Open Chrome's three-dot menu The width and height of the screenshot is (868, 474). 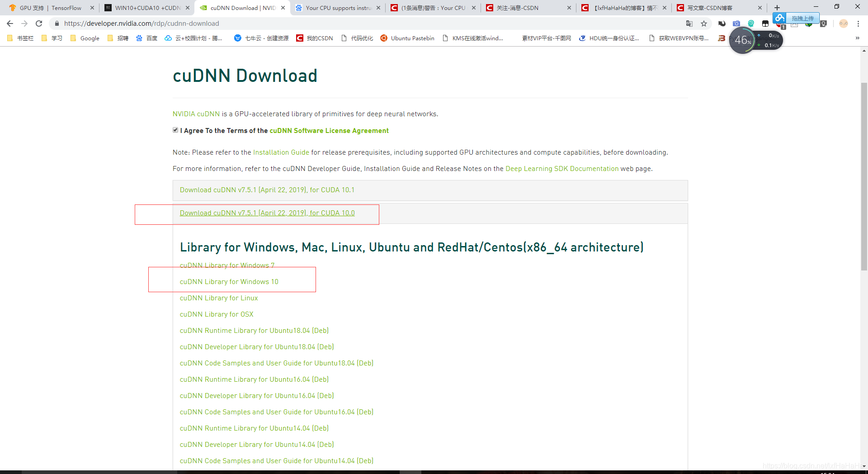(x=858, y=24)
